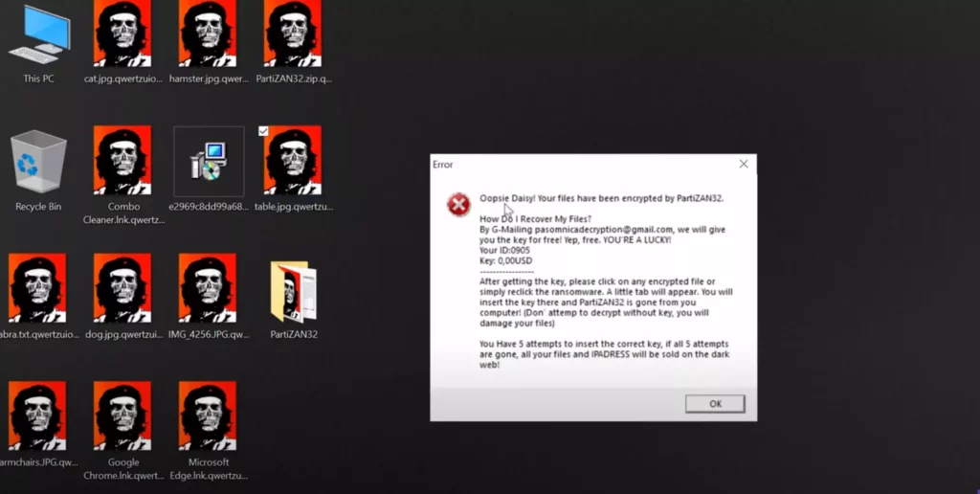Select the encrypted table.jpg file icon

(293, 160)
